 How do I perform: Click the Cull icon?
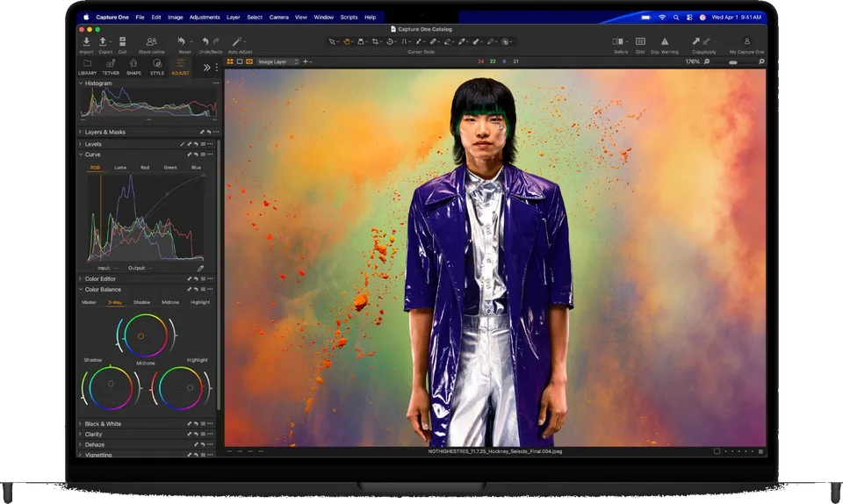pos(123,41)
